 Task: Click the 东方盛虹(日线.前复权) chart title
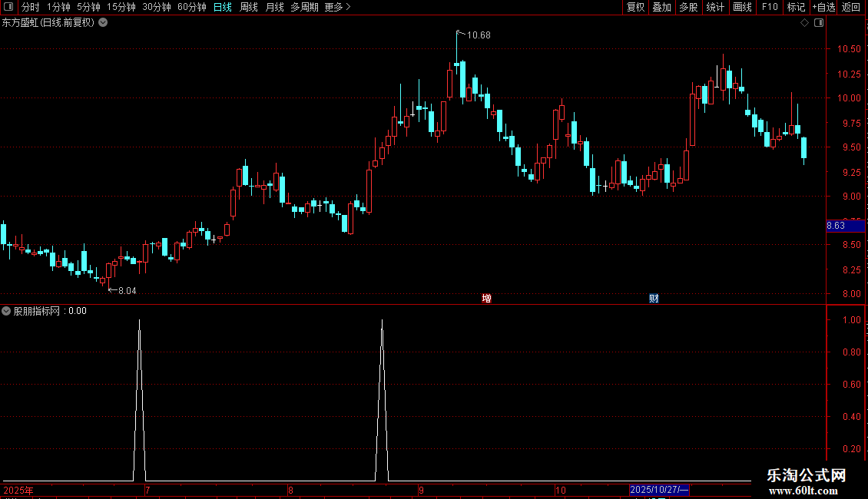pyautogui.click(x=48, y=23)
